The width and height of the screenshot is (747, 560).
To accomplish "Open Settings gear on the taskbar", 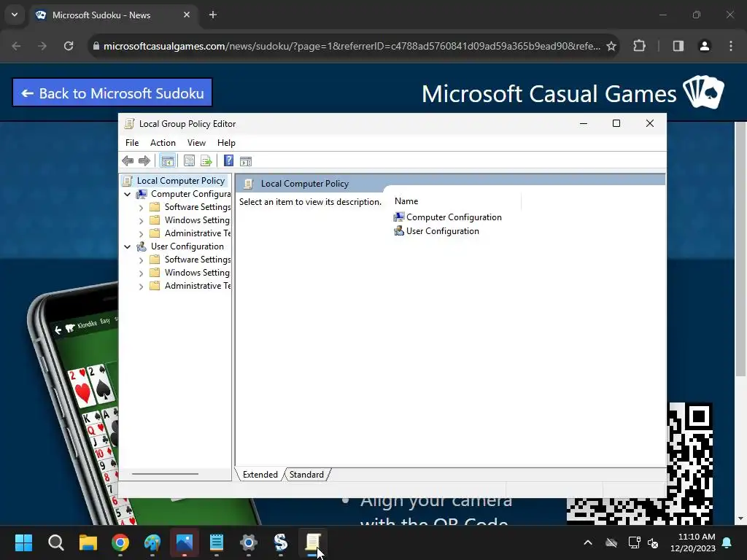I will coord(249,542).
